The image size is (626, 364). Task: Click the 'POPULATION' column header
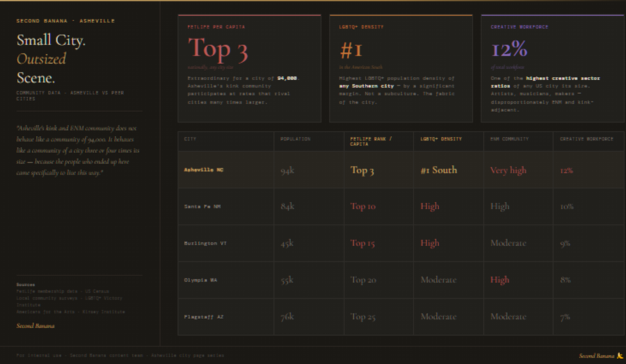295,139
